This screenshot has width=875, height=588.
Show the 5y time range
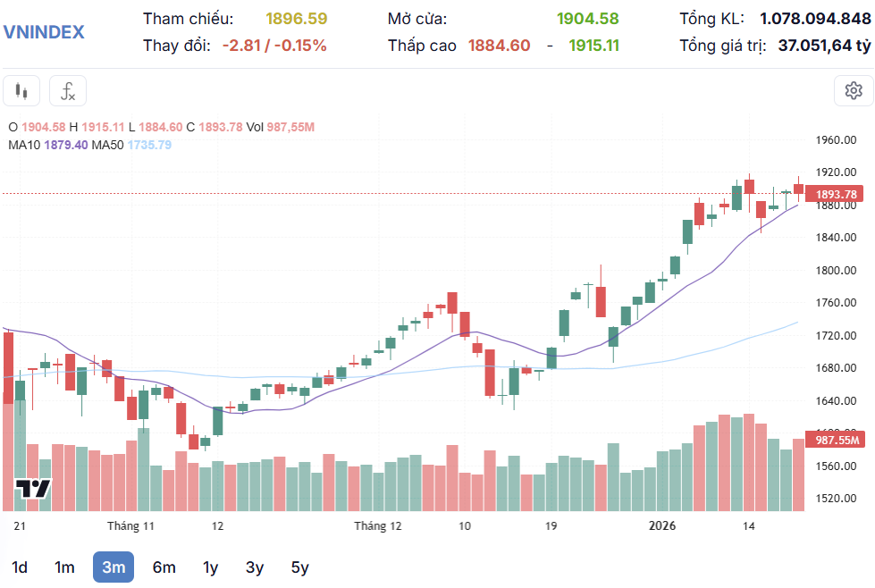click(x=300, y=567)
